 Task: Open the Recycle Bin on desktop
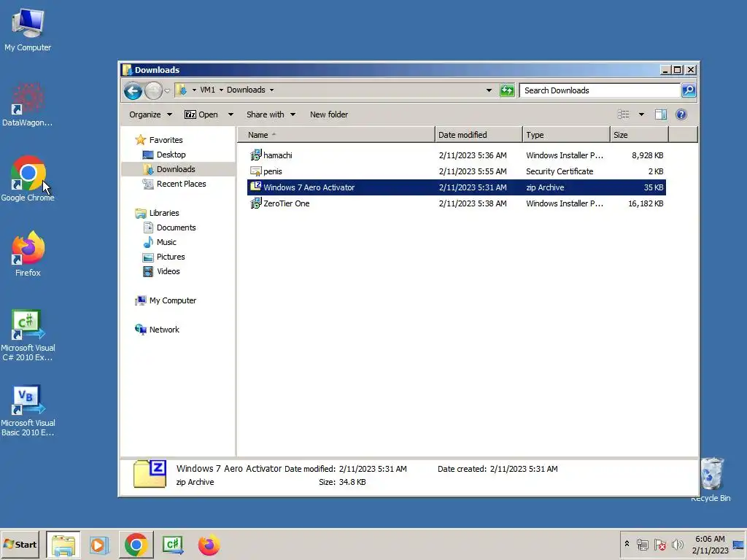(711, 479)
